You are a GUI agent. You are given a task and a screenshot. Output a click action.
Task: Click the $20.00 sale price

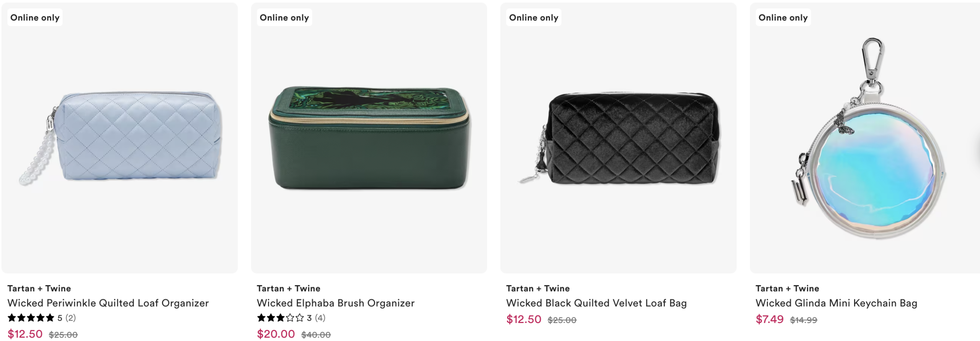pos(276,334)
